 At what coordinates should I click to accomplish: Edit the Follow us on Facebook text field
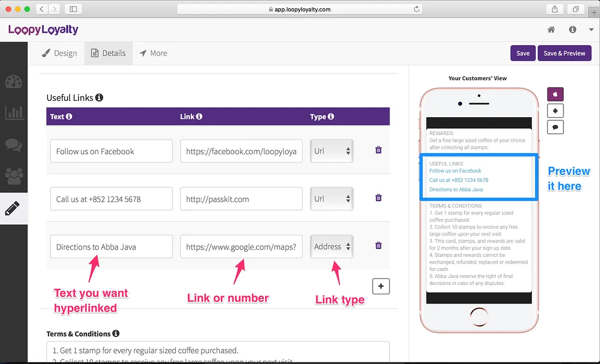(x=111, y=151)
